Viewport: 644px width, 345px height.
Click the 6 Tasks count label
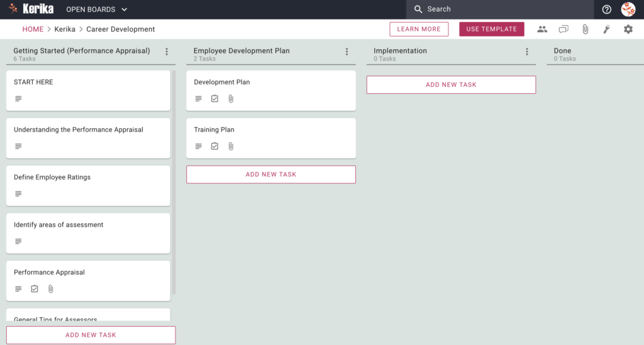tap(25, 59)
